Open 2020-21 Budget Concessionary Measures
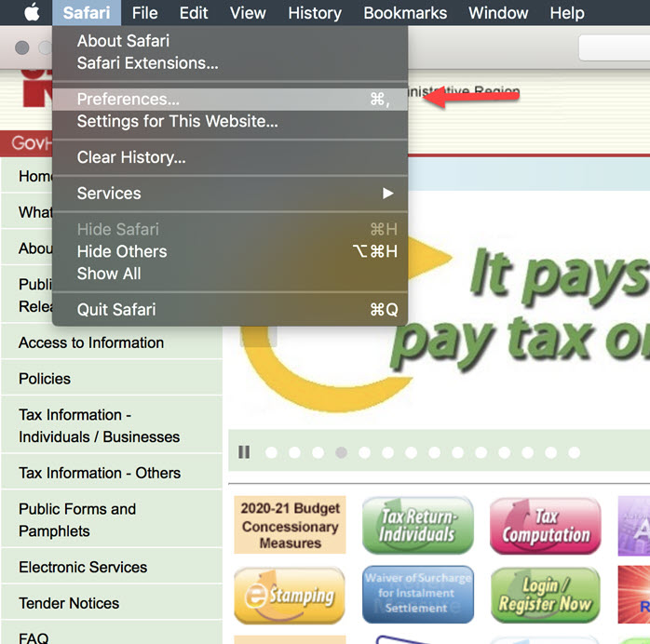 tap(290, 525)
